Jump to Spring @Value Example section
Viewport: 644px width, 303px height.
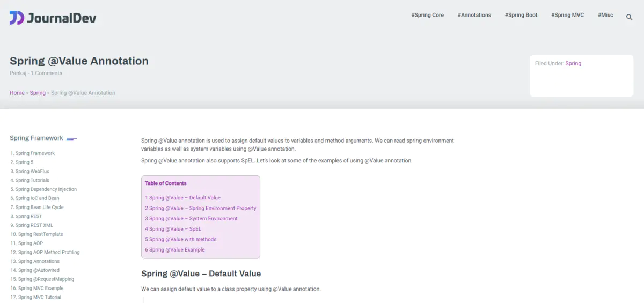coord(175,249)
